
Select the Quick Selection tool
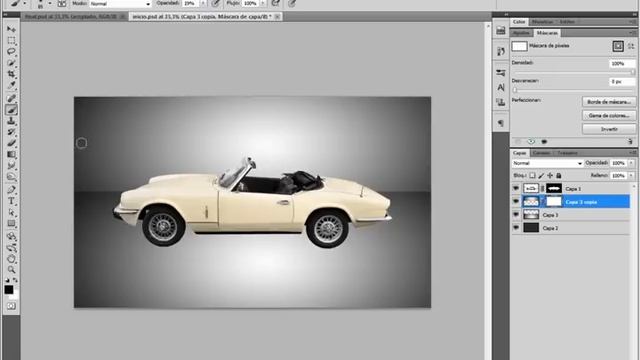(x=11, y=63)
